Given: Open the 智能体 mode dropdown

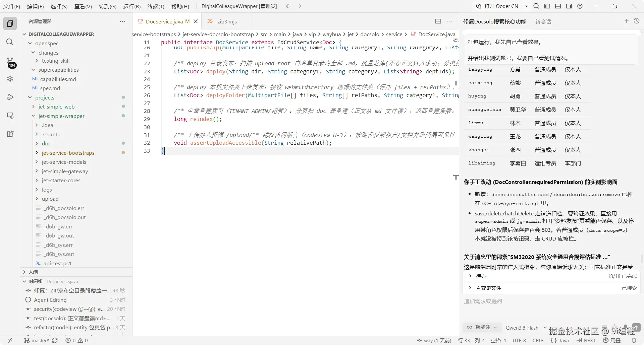Looking at the screenshot, I should [482, 327].
